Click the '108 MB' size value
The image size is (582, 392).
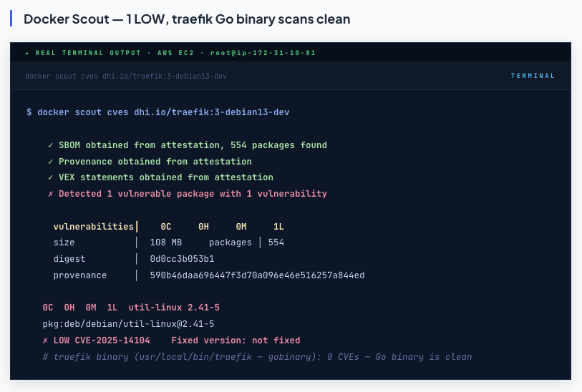166,242
